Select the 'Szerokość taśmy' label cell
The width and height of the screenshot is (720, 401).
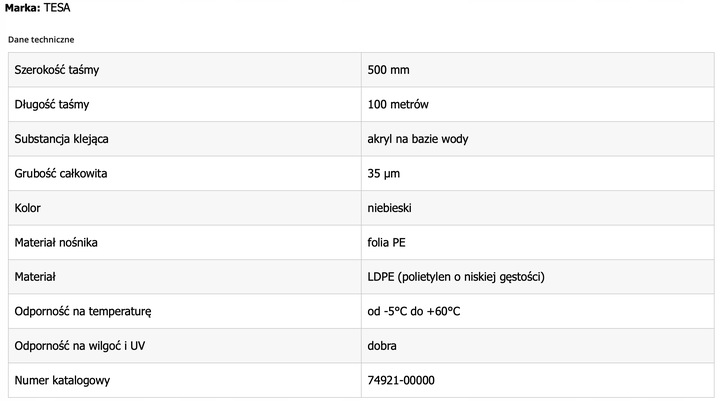point(57,70)
